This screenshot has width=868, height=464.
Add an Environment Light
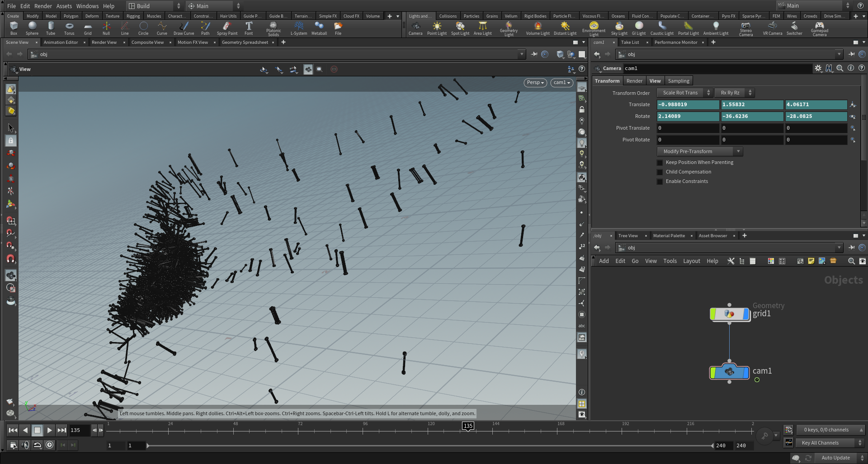(x=594, y=29)
